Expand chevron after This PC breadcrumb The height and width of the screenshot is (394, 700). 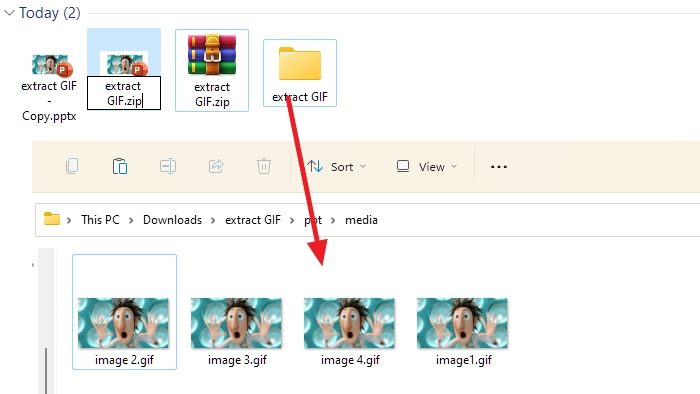[x=131, y=220]
